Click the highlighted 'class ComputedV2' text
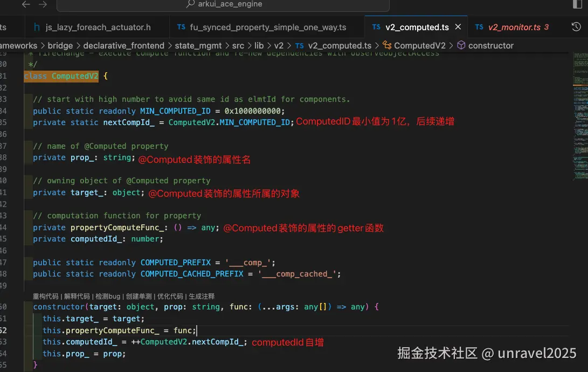 point(61,76)
